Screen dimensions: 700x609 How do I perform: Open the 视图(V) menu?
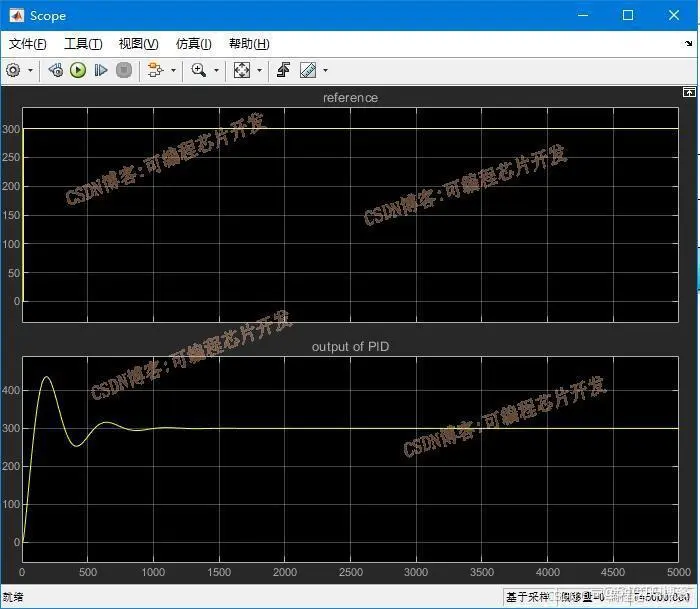[138, 44]
